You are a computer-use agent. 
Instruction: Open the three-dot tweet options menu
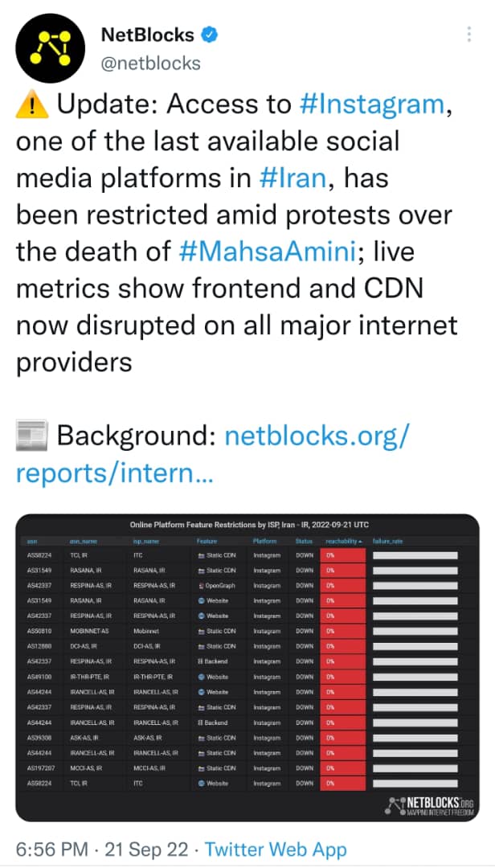click(x=468, y=35)
